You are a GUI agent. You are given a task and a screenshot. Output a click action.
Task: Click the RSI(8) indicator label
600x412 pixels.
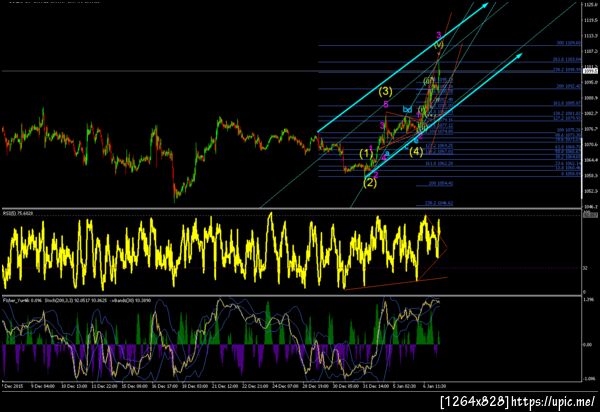point(18,213)
